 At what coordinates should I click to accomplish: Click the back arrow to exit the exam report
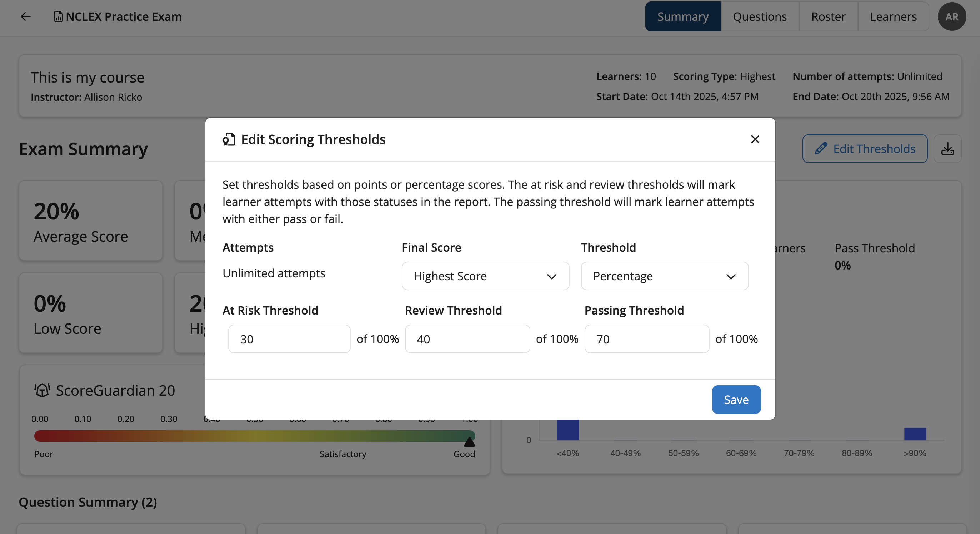25,16
